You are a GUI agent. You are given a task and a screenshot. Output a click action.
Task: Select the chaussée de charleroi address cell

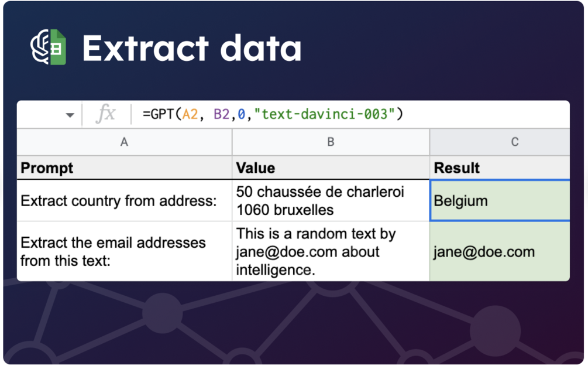point(331,201)
